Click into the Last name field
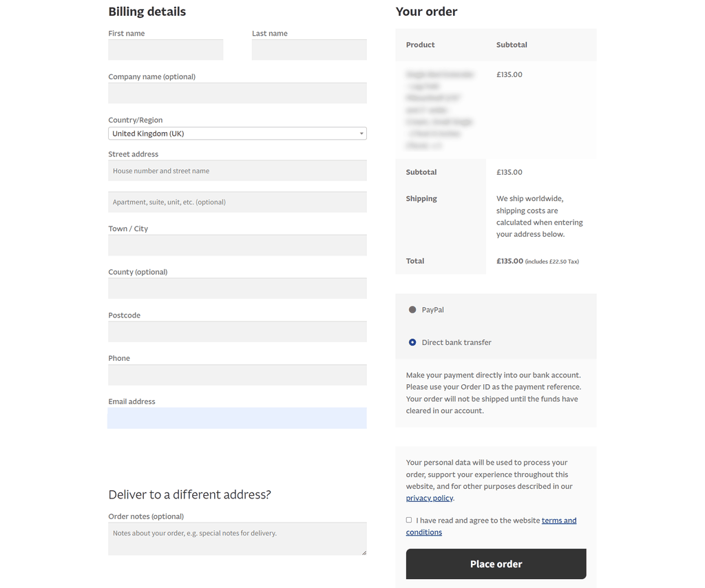The height and width of the screenshot is (588, 705). click(x=309, y=50)
